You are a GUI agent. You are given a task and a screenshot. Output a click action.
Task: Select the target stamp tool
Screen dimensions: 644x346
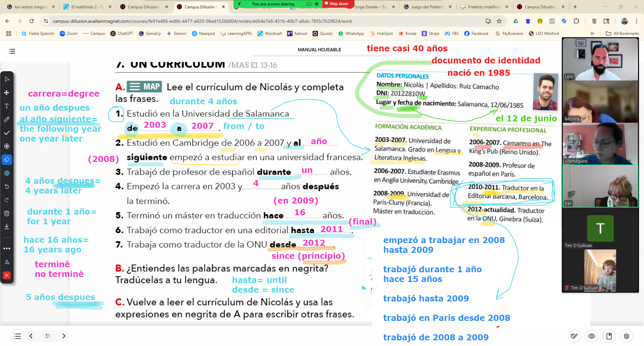point(7,146)
